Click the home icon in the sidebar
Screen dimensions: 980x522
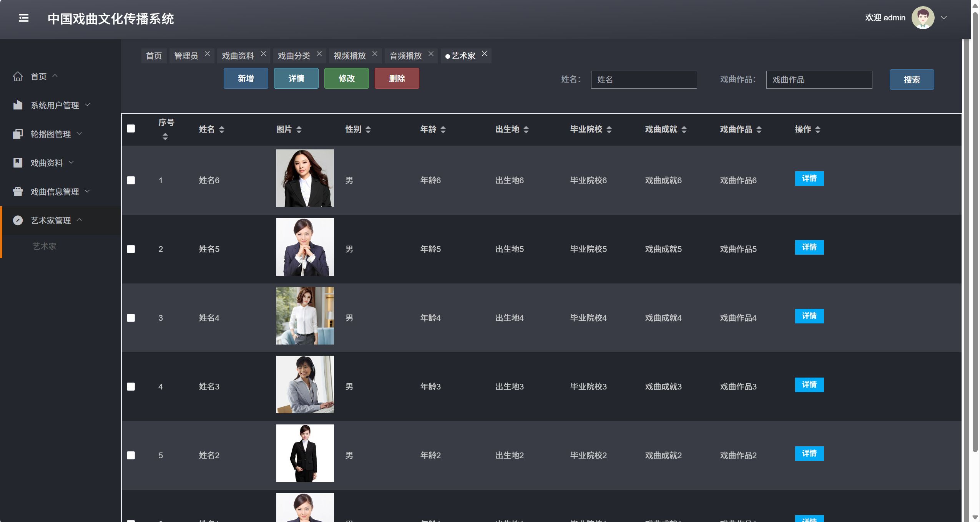click(x=18, y=76)
